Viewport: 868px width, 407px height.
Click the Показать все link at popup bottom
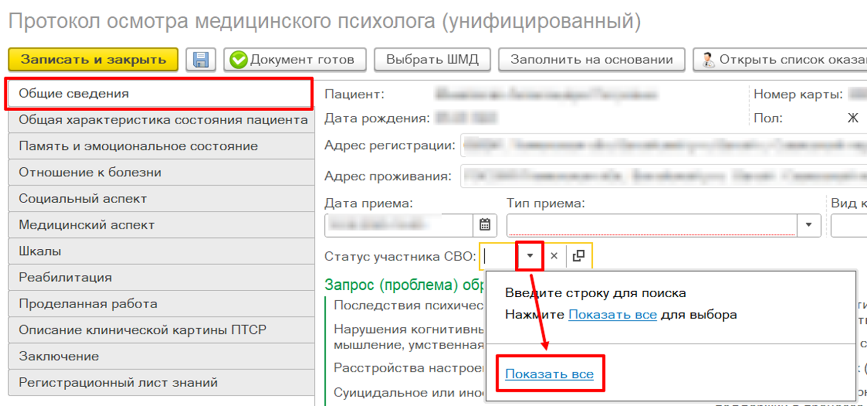point(549,374)
